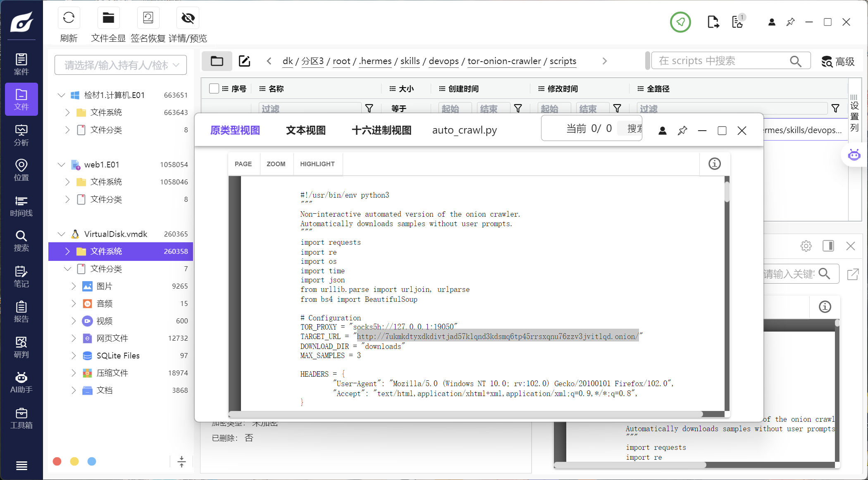Expand the 压缩文件 category node
868x480 pixels.
coord(74,373)
